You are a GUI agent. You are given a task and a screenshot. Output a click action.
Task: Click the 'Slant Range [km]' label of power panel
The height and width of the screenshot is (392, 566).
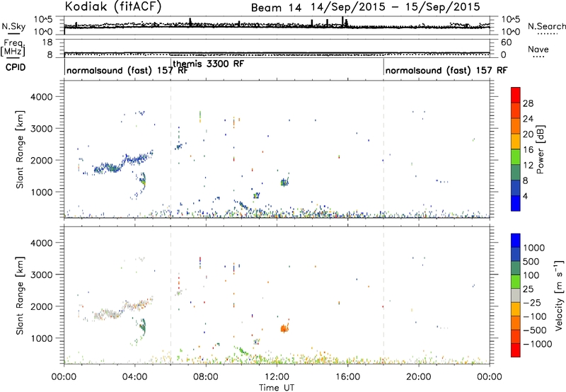tap(20, 149)
